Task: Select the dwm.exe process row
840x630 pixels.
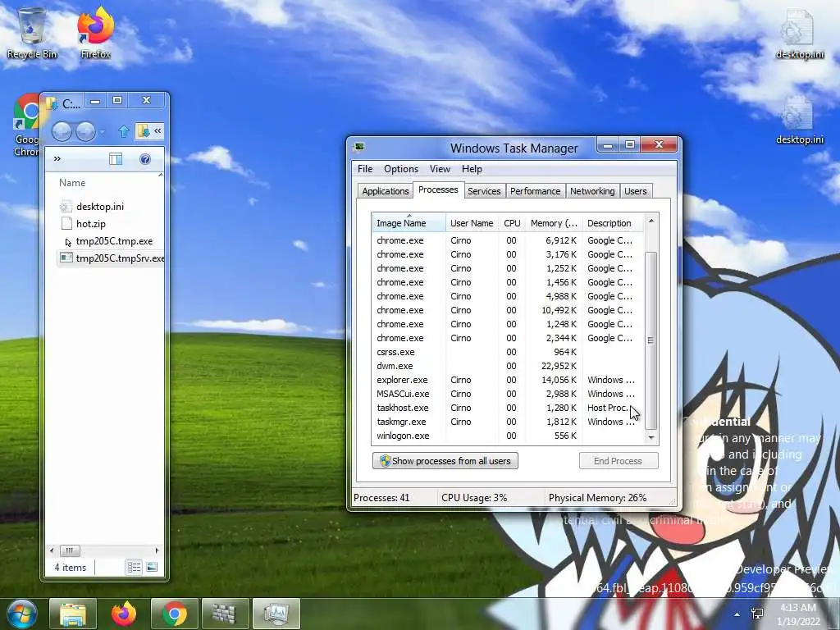Action: (x=508, y=366)
